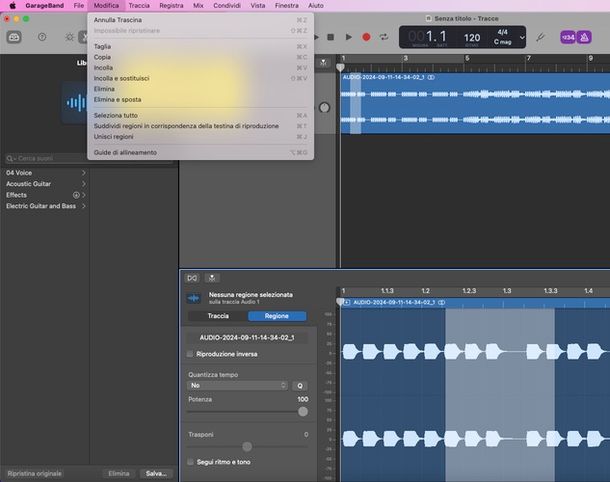Image resolution: width=610 pixels, height=482 pixels.
Task: Open the Condividi menu
Action: tap(227, 5)
